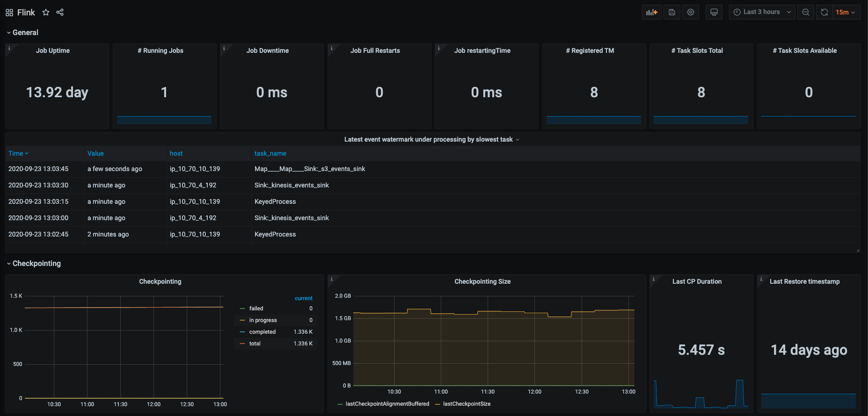Toggle the lastCheckpointSize series visibility
The image size is (868, 416).
tap(467, 404)
